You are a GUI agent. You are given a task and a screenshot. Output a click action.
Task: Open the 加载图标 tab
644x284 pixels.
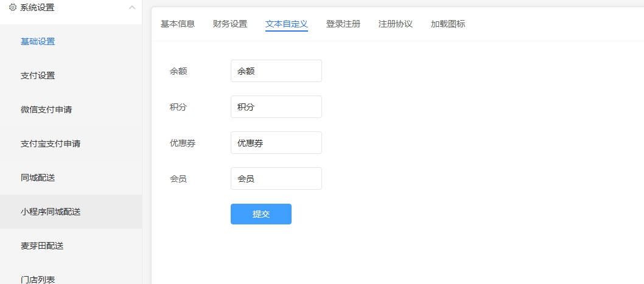pos(448,24)
